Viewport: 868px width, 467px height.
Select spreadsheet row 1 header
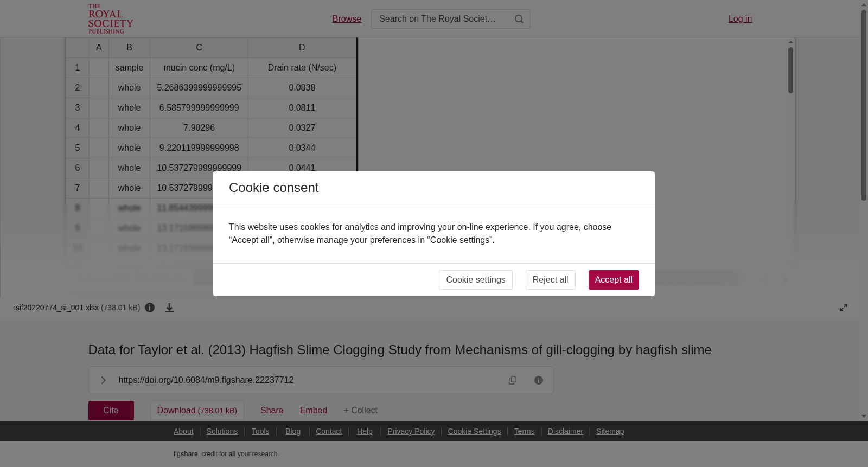[78, 68]
